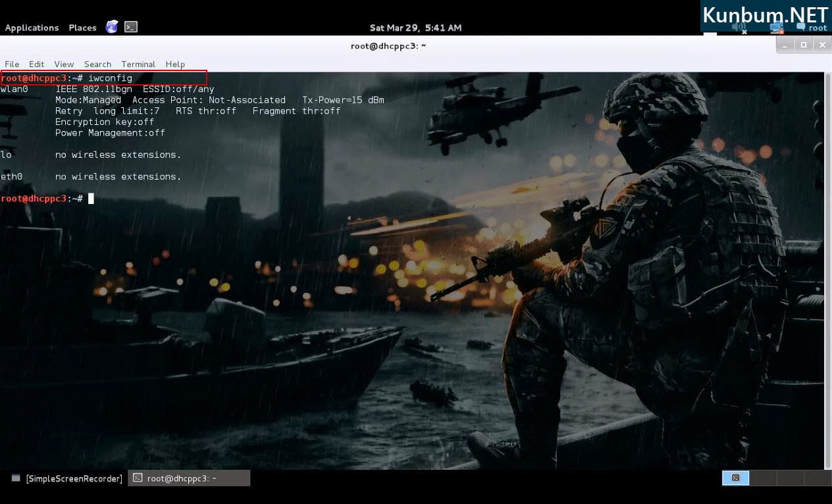The image size is (832, 504).
Task: Click the "wlan0" interface name
Action: (x=14, y=89)
